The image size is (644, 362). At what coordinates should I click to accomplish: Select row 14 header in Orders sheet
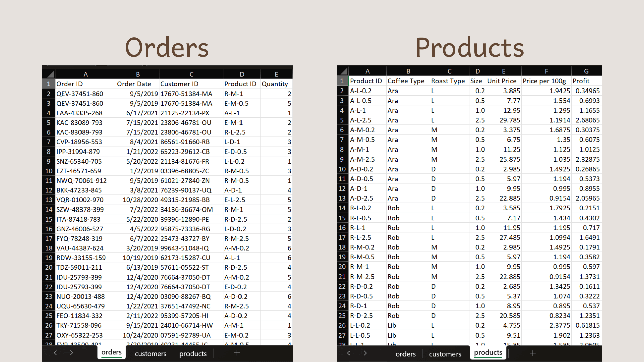pos(49,209)
